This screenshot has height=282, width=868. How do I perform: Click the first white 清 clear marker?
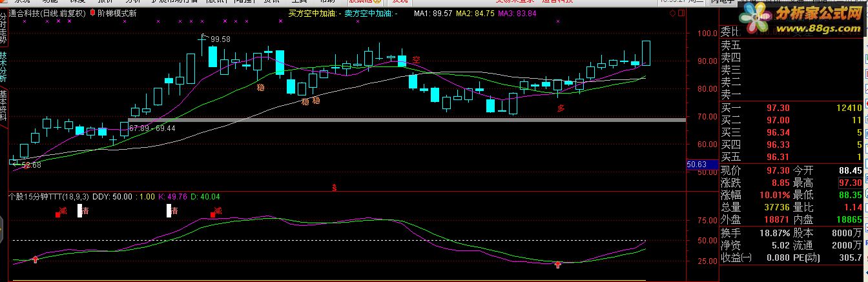click(x=83, y=210)
